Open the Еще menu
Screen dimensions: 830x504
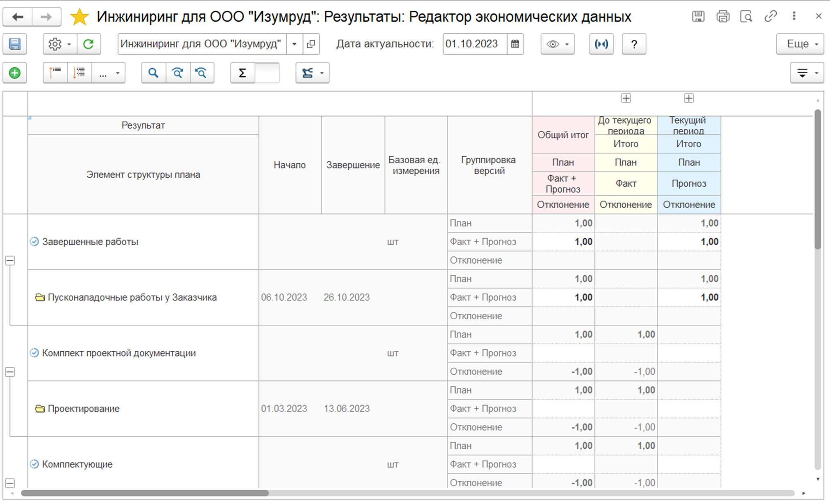(800, 44)
